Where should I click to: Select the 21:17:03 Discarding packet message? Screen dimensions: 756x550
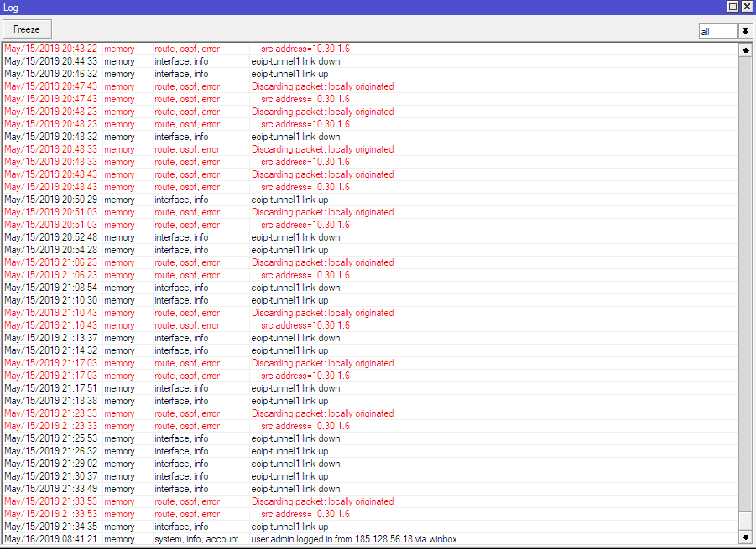click(x=322, y=363)
